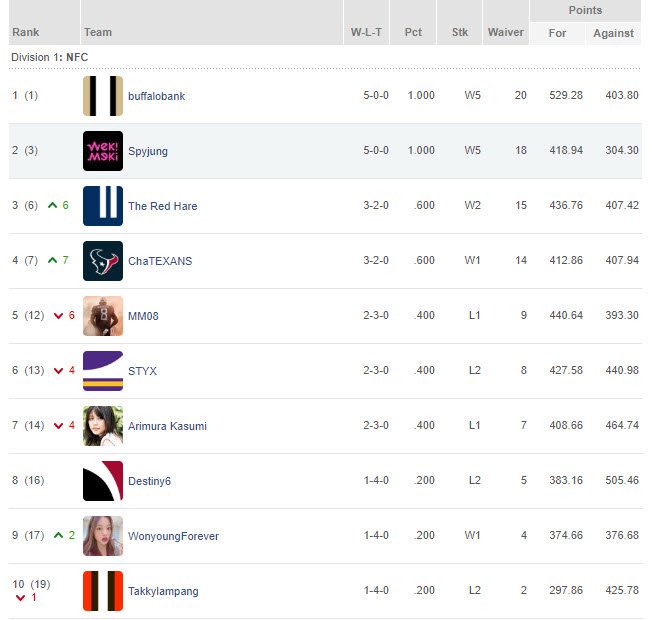The height and width of the screenshot is (620, 652).
Task: Click Takkylampang orange striped logo
Action: 103,591
